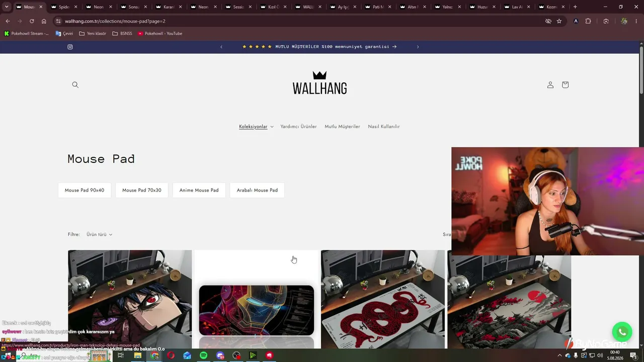Open OBS Studio from the taskbar
This screenshot has height=362, width=644.
coord(237,355)
